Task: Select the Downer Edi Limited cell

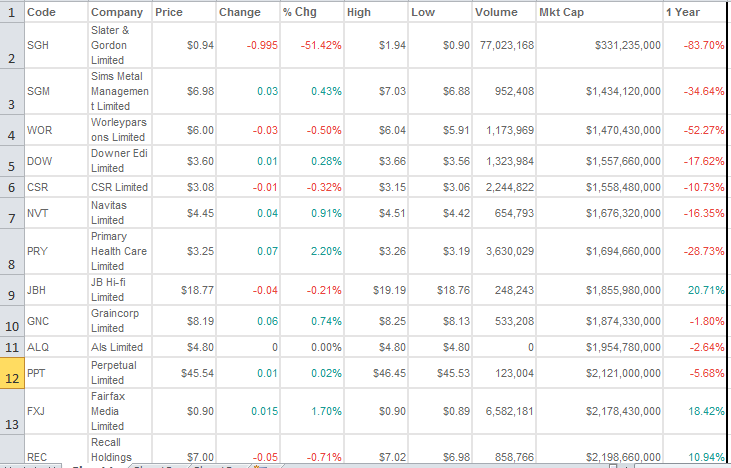Action: [120, 161]
